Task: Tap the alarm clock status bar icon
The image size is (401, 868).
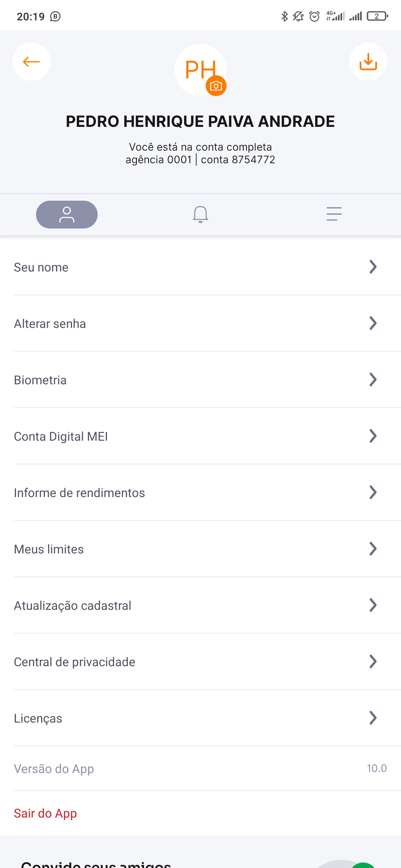Action: click(314, 16)
